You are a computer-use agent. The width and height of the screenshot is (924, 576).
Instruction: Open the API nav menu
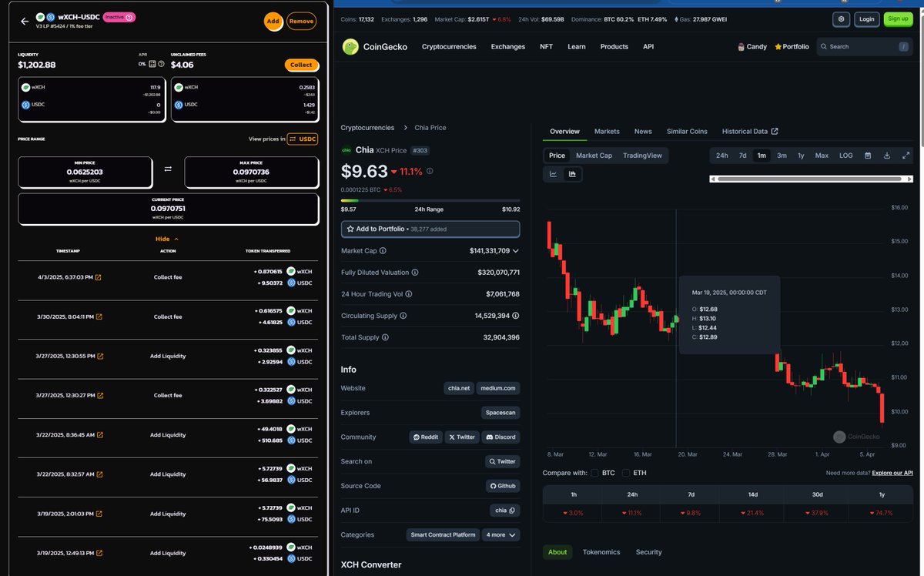648,46
